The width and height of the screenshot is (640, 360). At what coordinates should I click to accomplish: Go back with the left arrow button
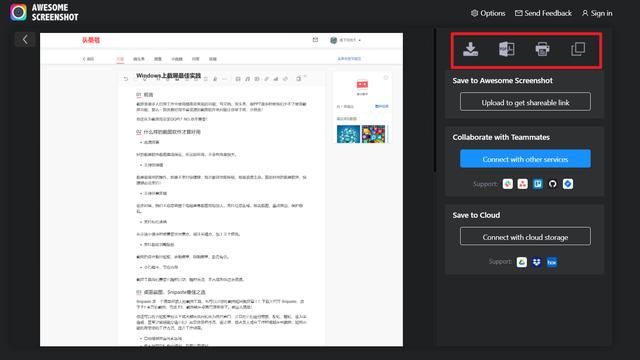coord(25,40)
